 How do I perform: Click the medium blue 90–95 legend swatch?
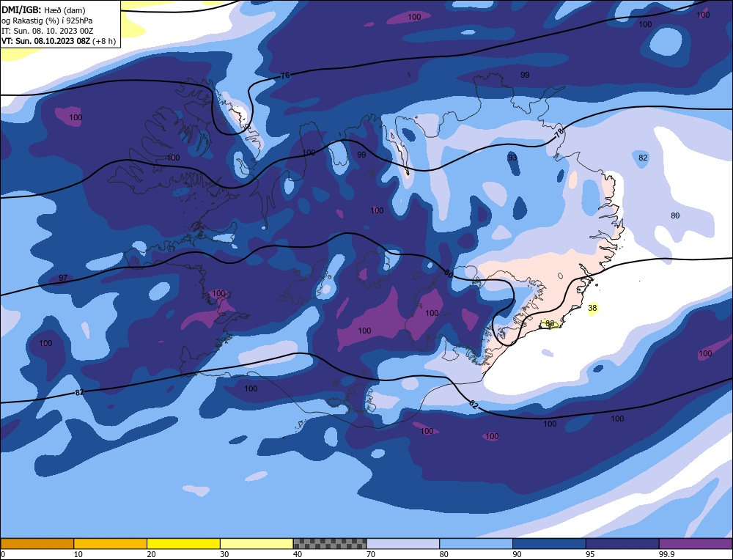pos(549,543)
